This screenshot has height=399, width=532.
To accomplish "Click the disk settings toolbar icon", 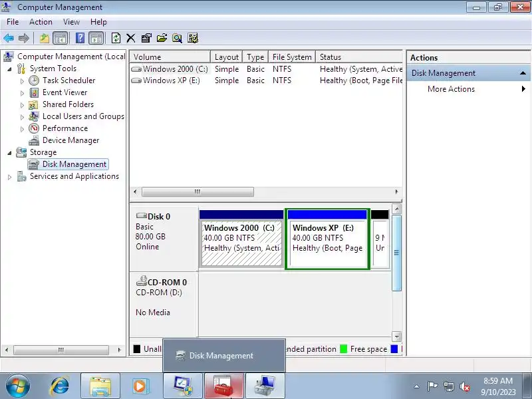I will click(x=193, y=38).
